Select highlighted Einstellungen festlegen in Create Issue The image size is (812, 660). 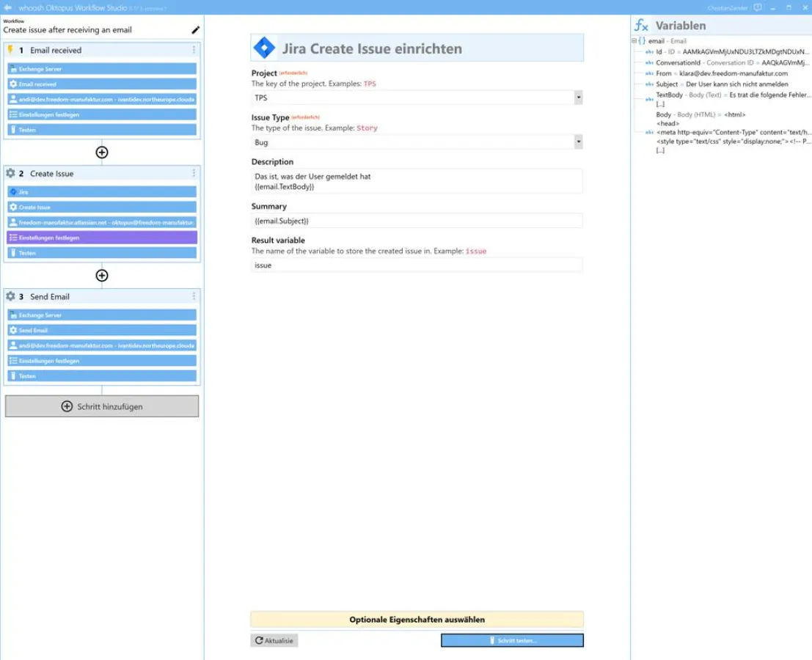(102, 238)
